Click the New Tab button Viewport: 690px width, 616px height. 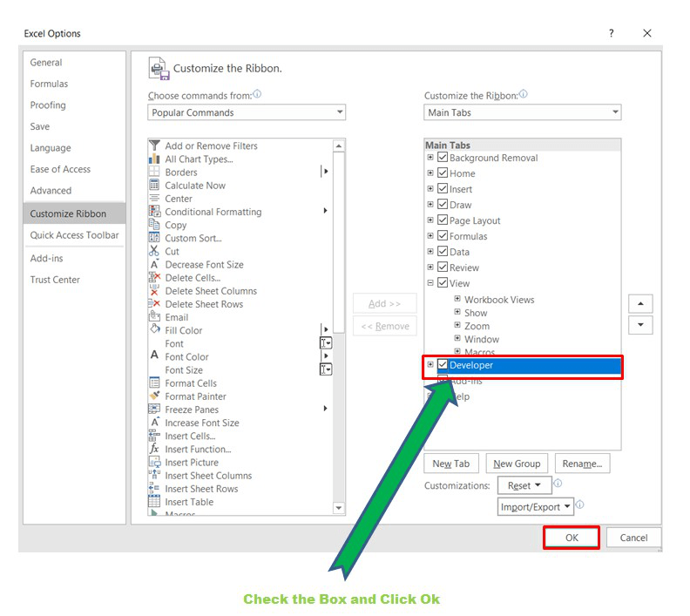coord(451,464)
